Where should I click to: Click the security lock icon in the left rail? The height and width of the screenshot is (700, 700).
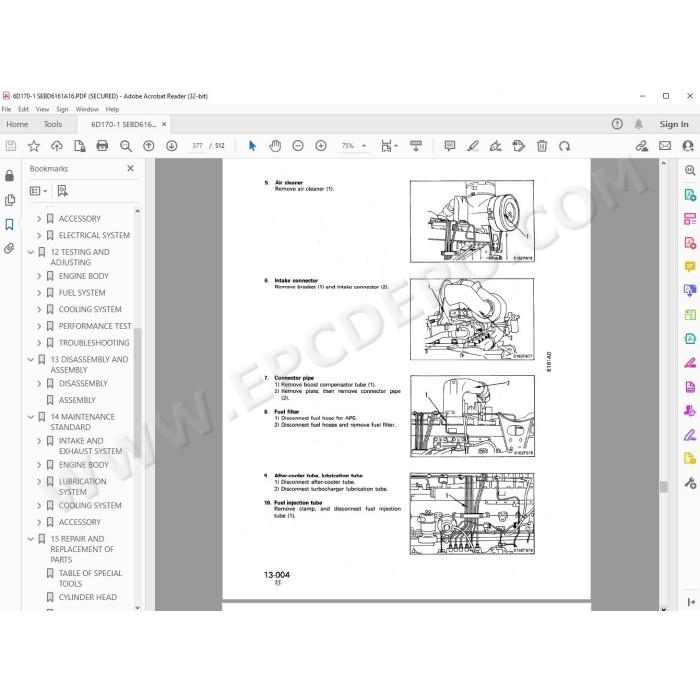[9, 175]
